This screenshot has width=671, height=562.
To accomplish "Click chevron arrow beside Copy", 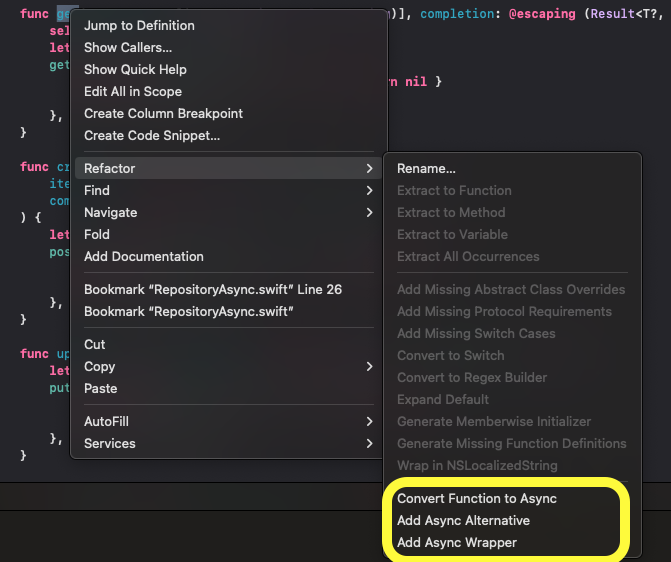I will [369, 366].
